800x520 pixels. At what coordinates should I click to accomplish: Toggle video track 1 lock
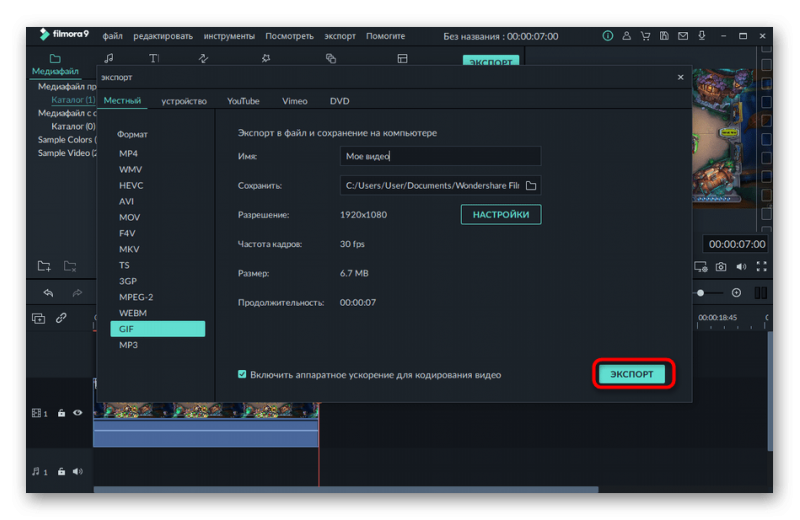pos(61,413)
